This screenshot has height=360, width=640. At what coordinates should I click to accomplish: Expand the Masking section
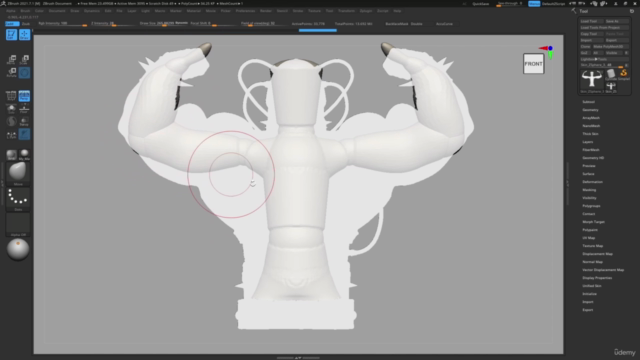589,190
